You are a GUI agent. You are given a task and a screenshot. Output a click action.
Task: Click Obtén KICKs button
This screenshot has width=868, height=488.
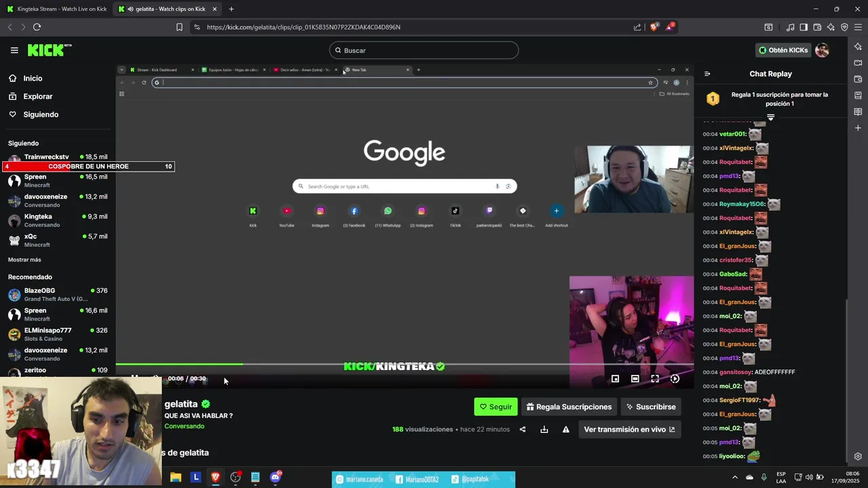(x=783, y=50)
